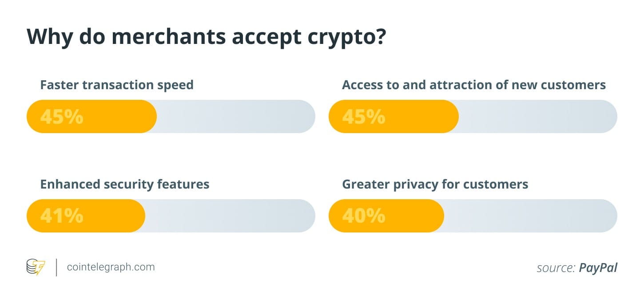This screenshot has height=303, width=644.
Task: Click the Cointelegraph coin logo icon
Action: 36,267
